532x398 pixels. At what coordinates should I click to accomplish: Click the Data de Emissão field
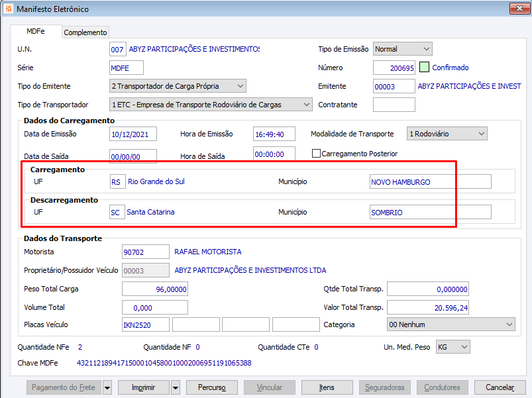133,134
